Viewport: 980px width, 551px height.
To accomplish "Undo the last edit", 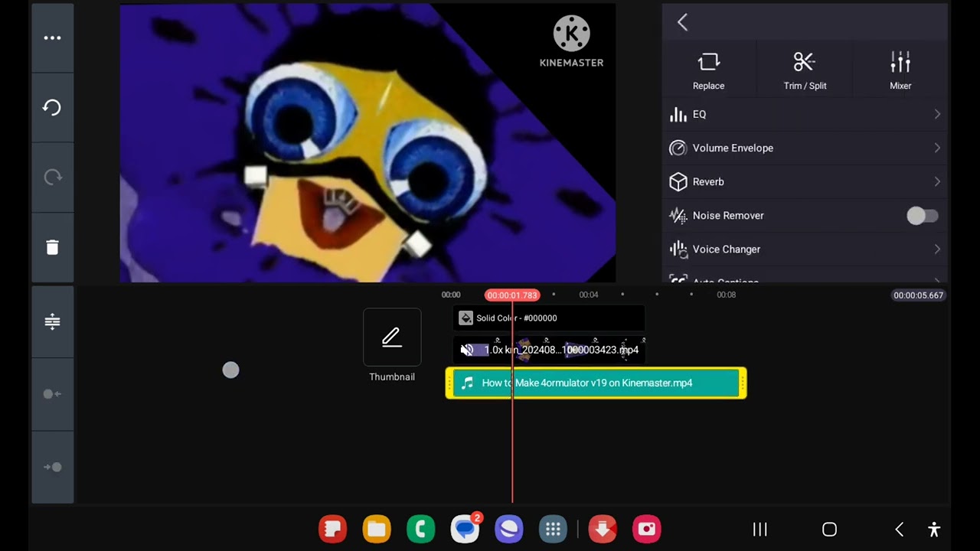I will click(52, 107).
